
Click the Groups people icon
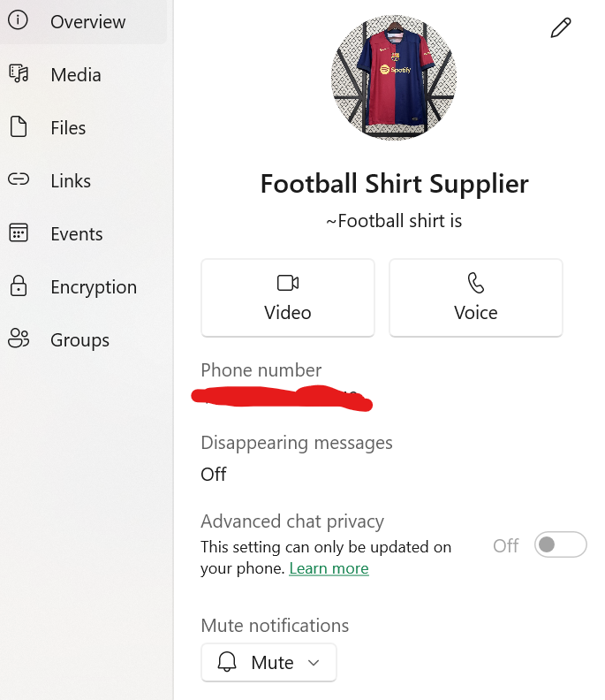pos(19,339)
